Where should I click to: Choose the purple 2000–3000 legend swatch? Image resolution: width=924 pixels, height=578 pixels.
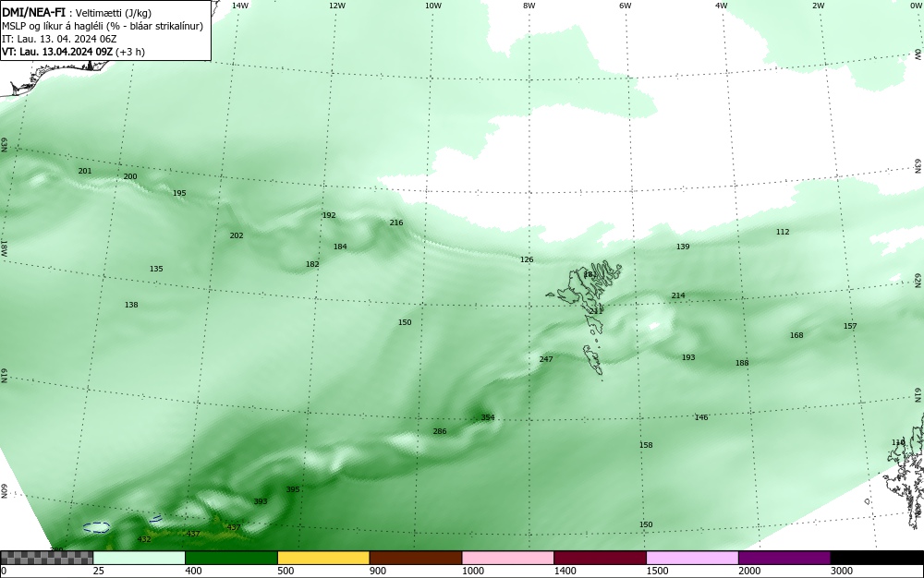[x=784, y=558]
